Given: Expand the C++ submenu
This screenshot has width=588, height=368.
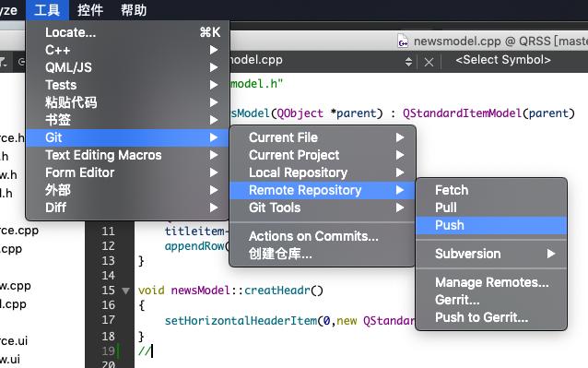Looking at the screenshot, I should click(x=127, y=50).
